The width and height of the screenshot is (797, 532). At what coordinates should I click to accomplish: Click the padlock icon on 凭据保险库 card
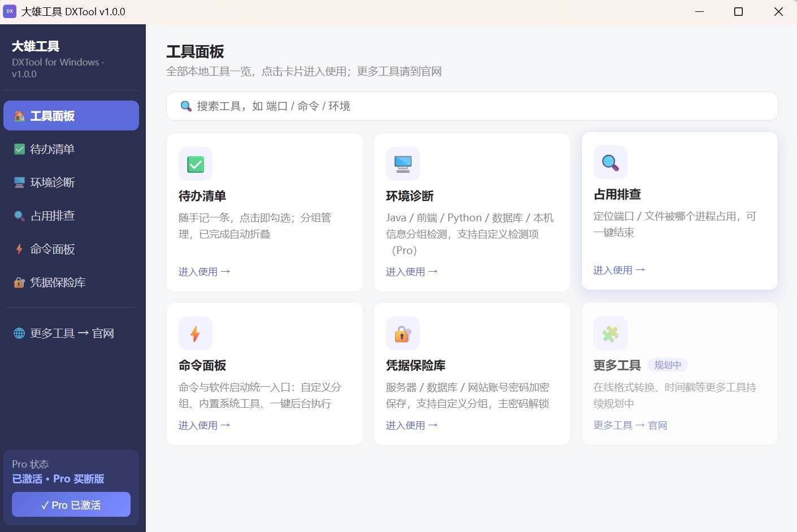tap(403, 334)
